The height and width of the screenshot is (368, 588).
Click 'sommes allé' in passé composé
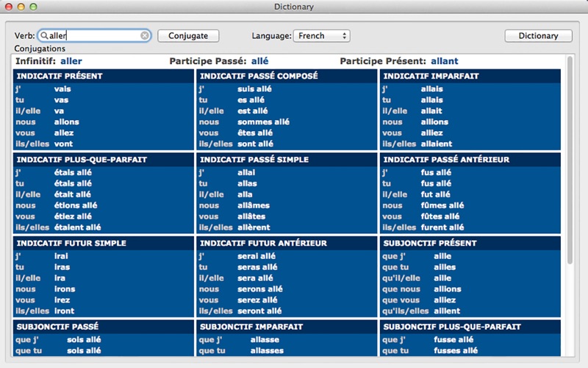point(263,122)
